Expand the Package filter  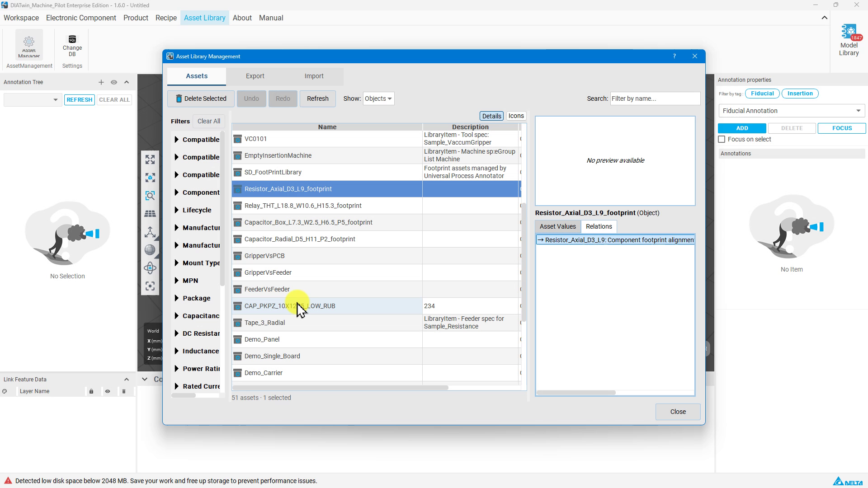click(x=176, y=298)
